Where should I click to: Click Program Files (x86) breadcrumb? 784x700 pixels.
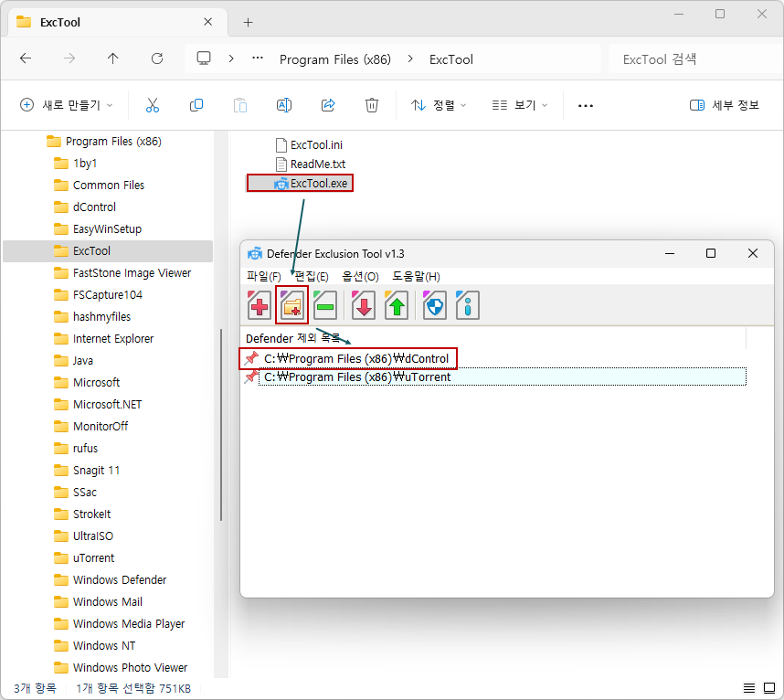335,59
